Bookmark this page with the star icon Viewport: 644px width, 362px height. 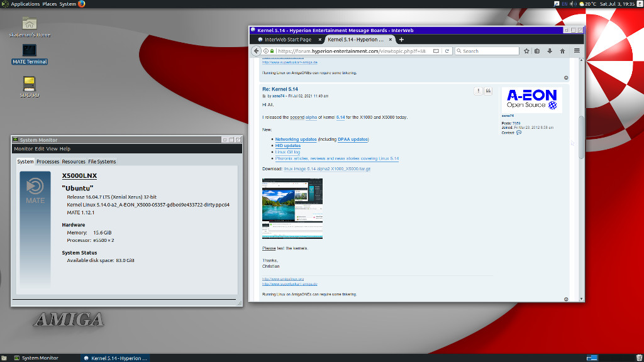(526, 51)
